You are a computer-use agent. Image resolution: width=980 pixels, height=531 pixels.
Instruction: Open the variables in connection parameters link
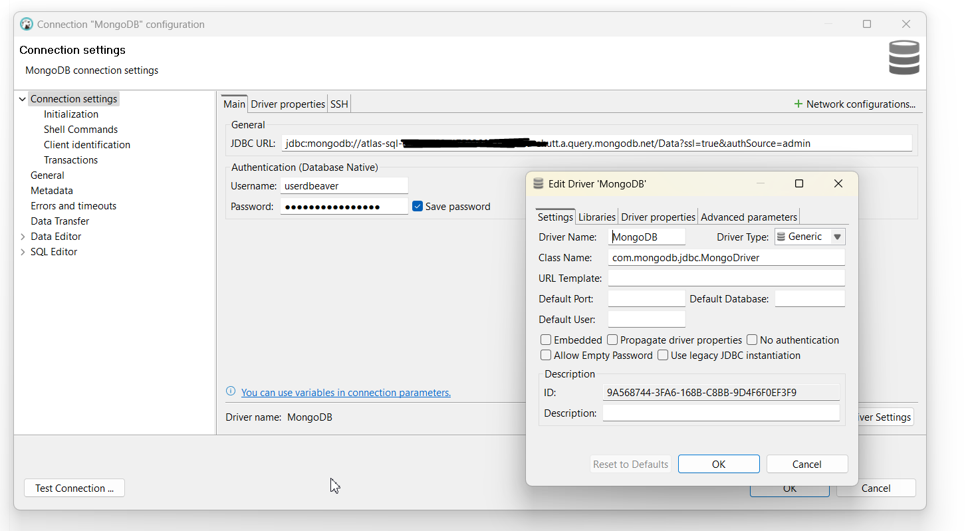tap(346, 393)
